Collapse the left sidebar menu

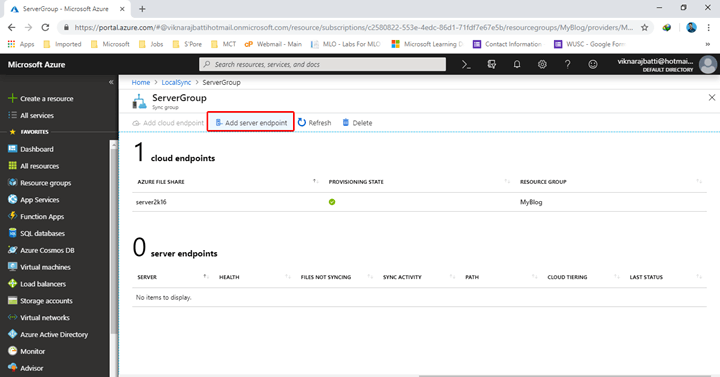click(x=111, y=82)
